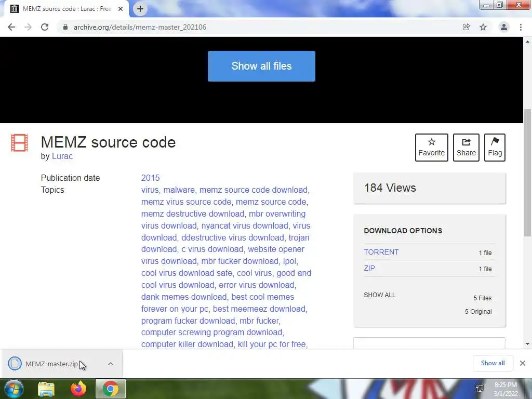This screenshot has height=399, width=532.
Task: Open 'dank memes download' topic link
Action: pos(184,297)
